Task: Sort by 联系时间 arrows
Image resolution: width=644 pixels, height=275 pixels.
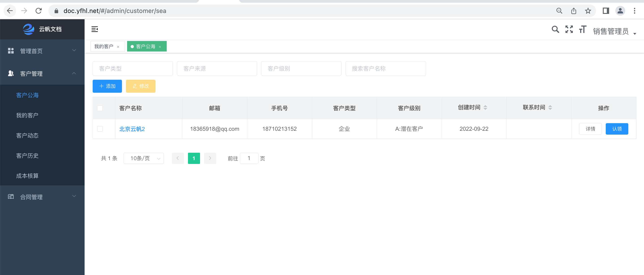Action: pyautogui.click(x=550, y=107)
